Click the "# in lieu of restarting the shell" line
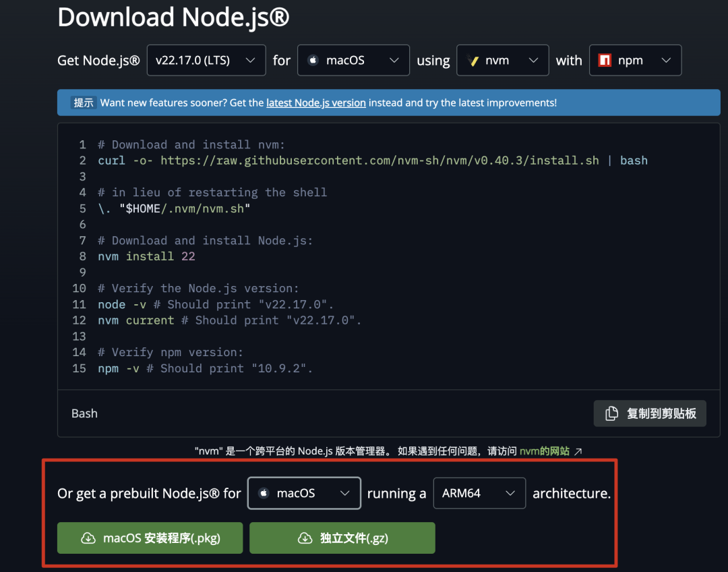 [x=212, y=192]
